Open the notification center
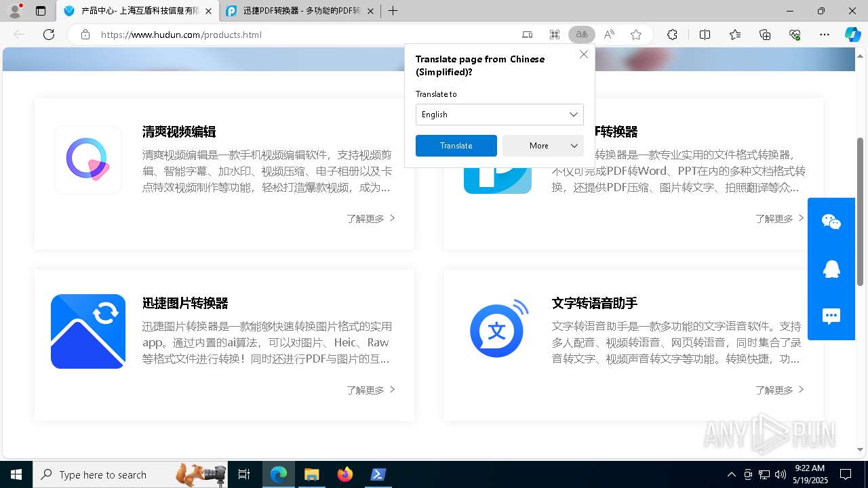Screen dimensions: 868x488 846,474
